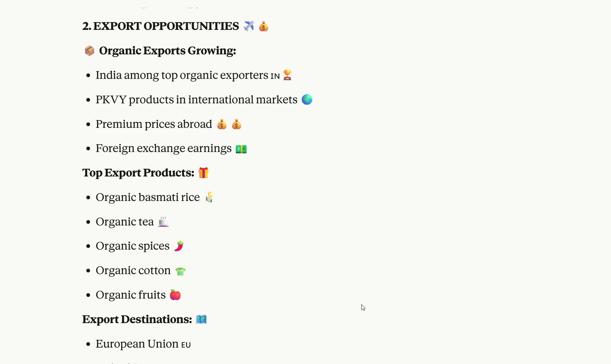Click the red apple emoji
611x364 pixels.
[x=175, y=295]
